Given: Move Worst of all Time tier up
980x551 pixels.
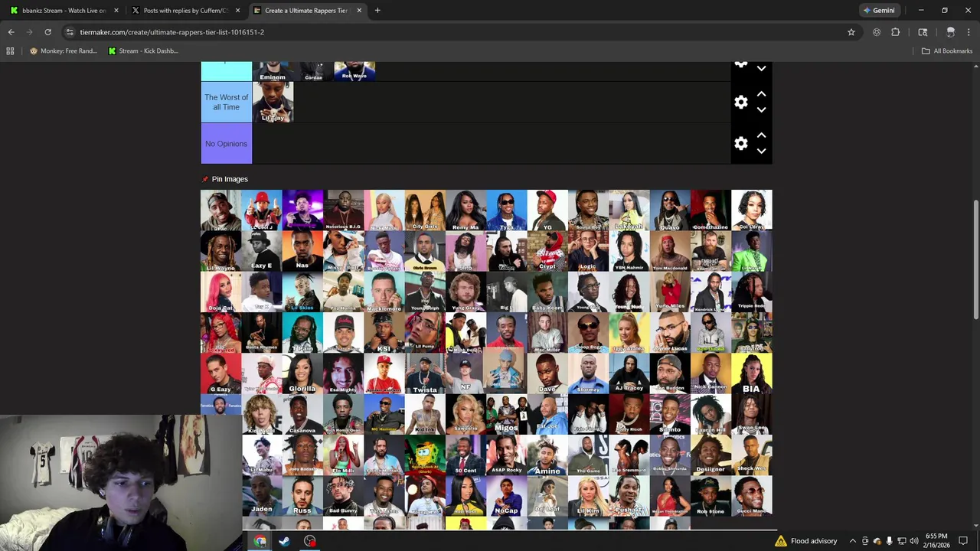Looking at the screenshot, I should (x=761, y=94).
